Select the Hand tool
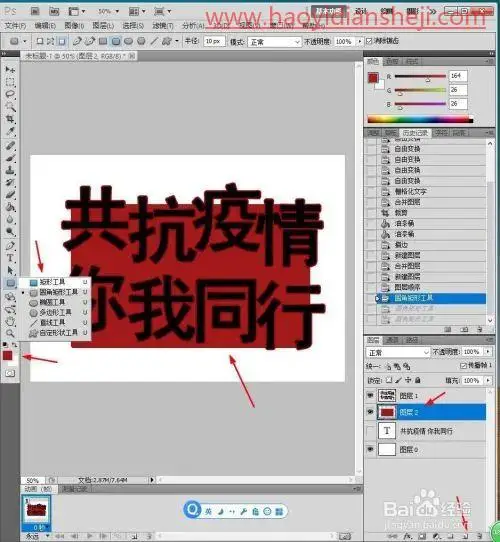Viewport: 500px width, 542px height. click(10, 321)
